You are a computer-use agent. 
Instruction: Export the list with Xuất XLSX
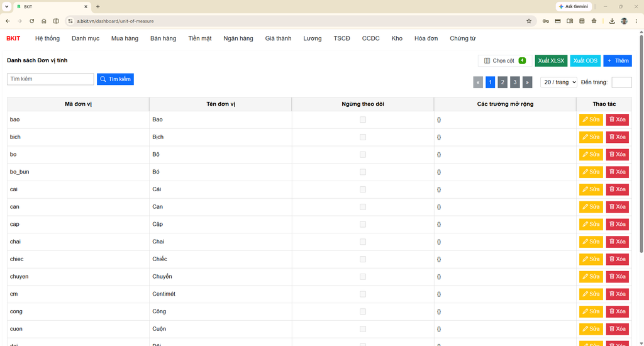click(x=551, y=60)
